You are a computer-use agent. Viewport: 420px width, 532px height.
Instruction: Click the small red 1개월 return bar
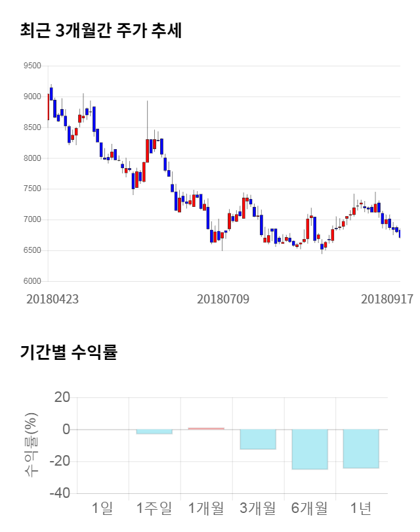[206, 429]
